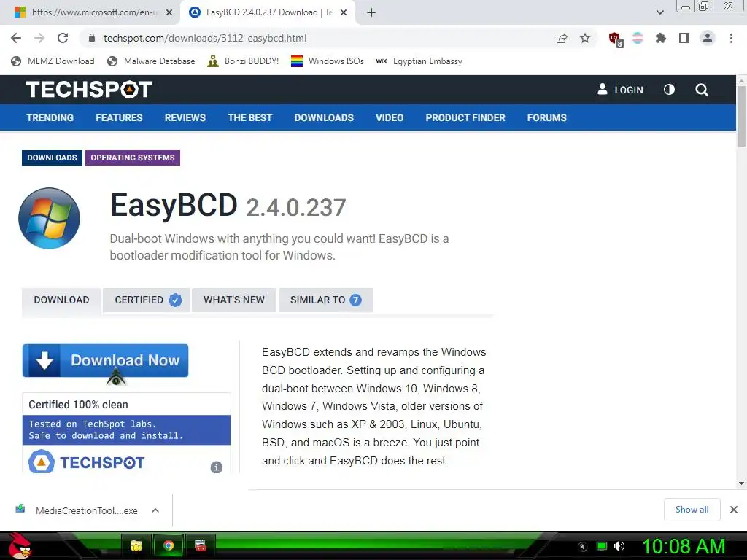
Task: Open the uBlock Origin extension icon
Action: click(x=615, y=39)
